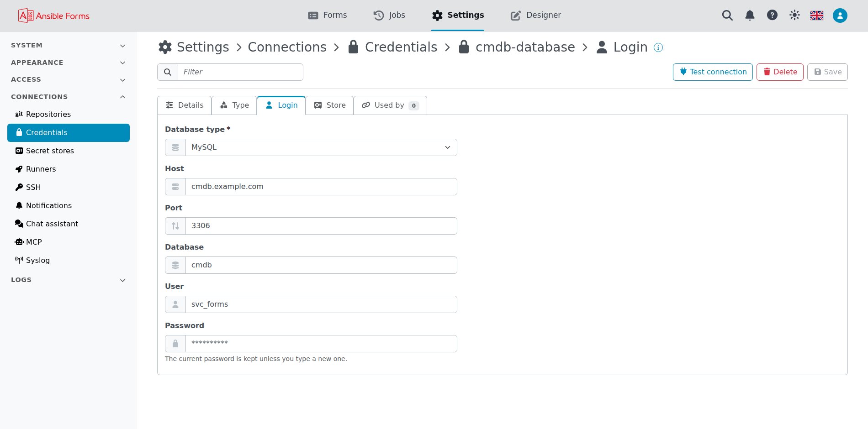The width and height of the screenshot is (868, 429).
Task: Click the Save button
Action: [x=827, y=72]
